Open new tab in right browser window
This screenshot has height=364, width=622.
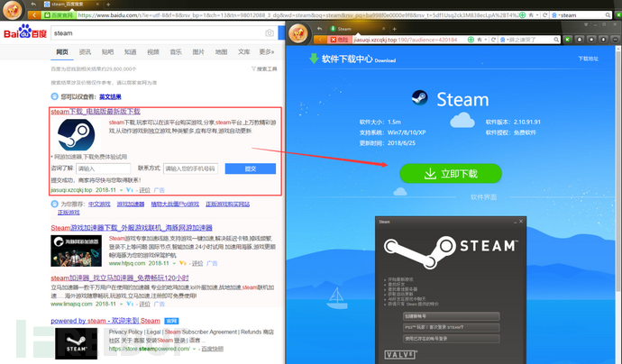click(x=394, y=29)
